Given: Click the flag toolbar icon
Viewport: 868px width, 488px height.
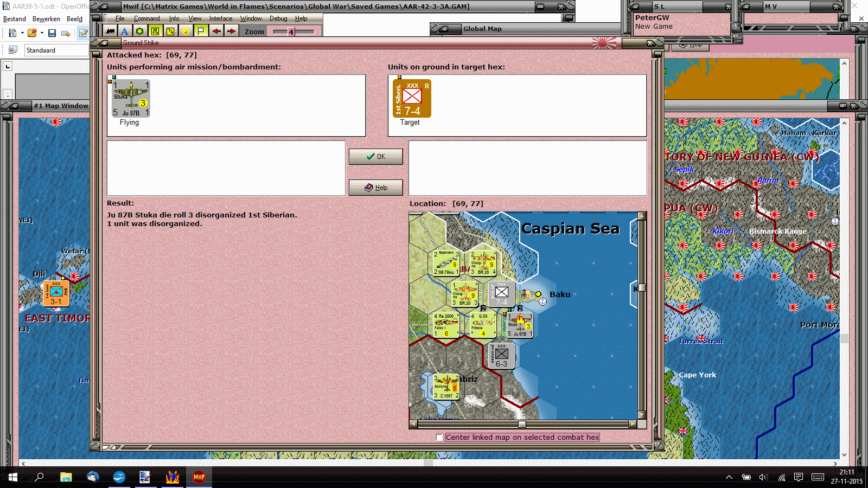Looking at the screenshot, I should [201, 31].
